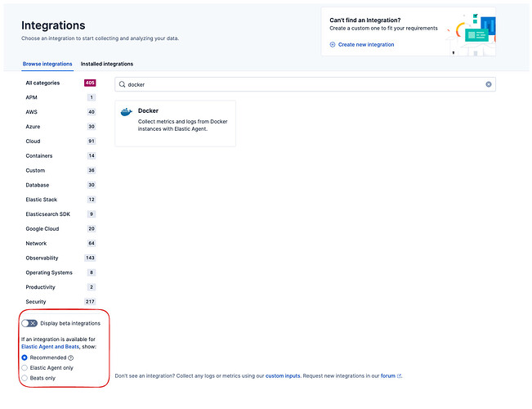This screenshot has width=532, height=409.
Task: Click the 217 count badge next to Security
Action: pos(90,302)
